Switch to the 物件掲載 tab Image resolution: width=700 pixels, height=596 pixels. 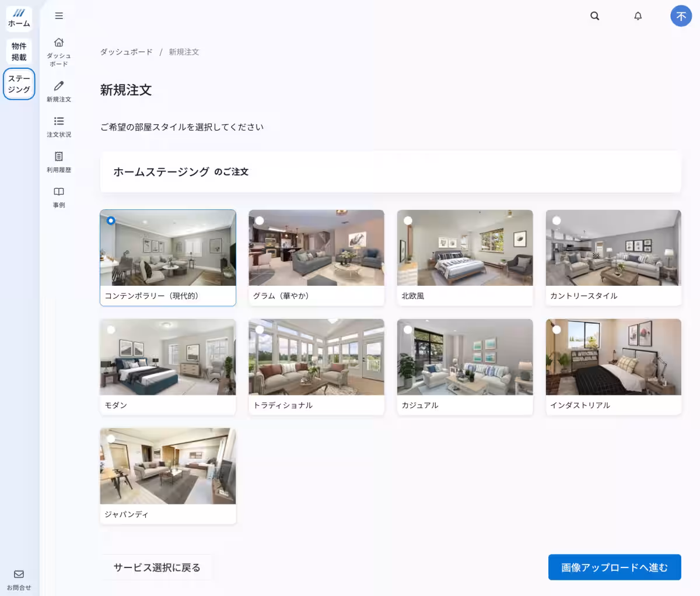19,51
